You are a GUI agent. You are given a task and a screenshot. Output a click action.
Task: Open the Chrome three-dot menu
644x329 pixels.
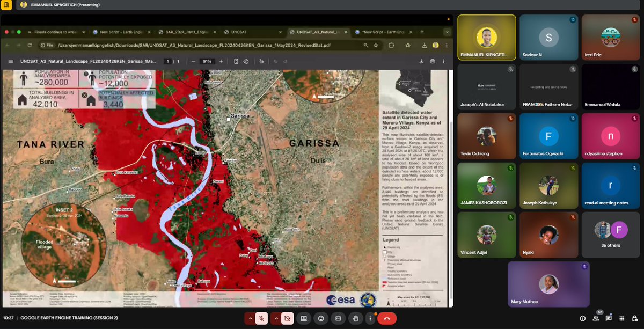pyautogui.click(x=445, y=45)
